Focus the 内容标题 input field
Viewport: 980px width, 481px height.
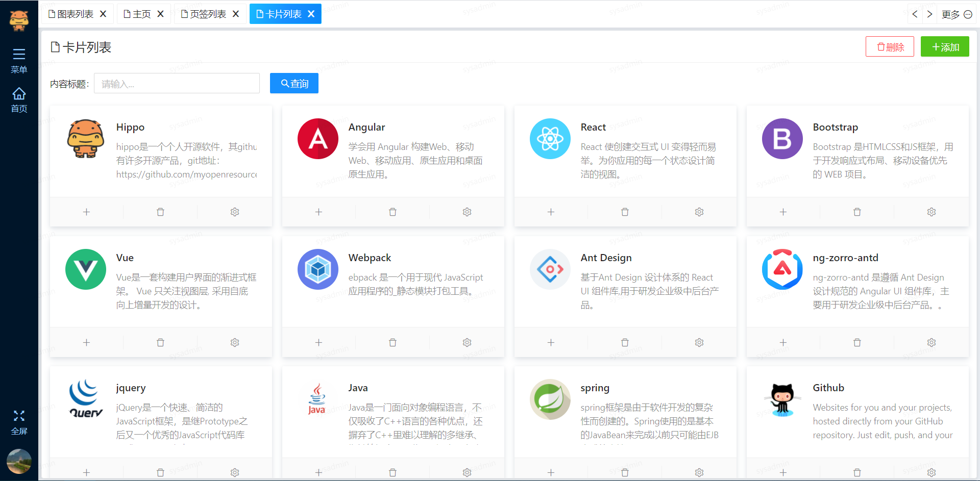pos(177,83)
